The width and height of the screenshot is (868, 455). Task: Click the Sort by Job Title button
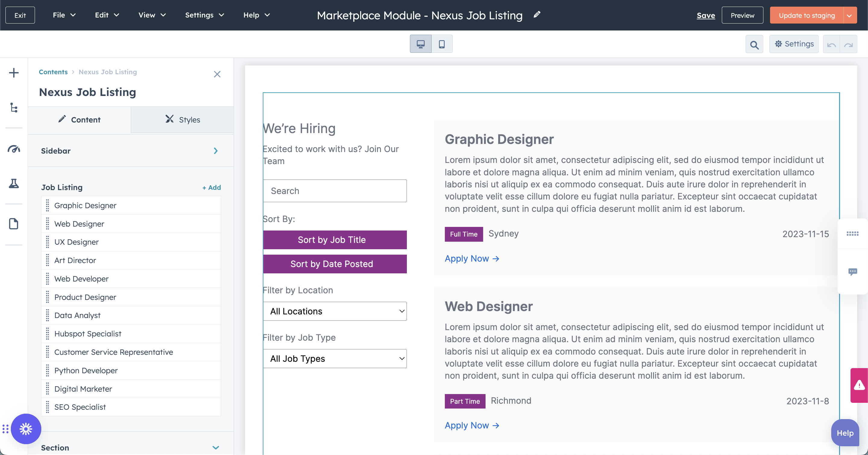[335, 240]
